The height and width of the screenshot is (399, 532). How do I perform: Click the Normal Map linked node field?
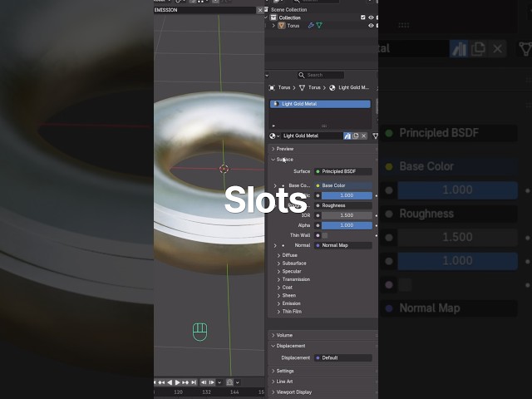coord(343,245)
